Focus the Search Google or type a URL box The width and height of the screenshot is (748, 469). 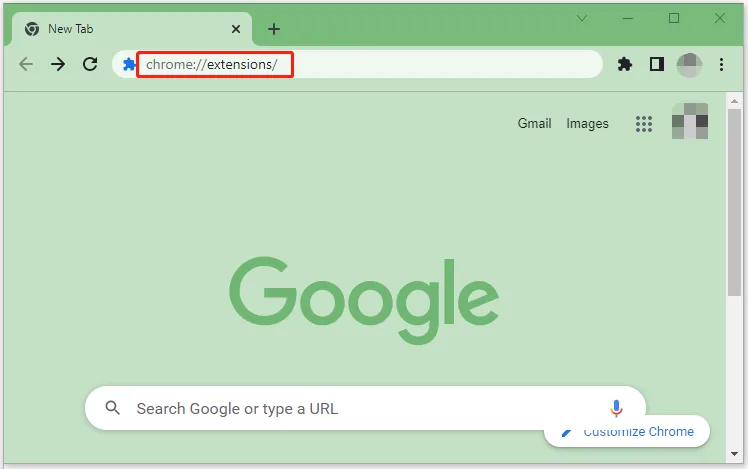click(365, 408)
